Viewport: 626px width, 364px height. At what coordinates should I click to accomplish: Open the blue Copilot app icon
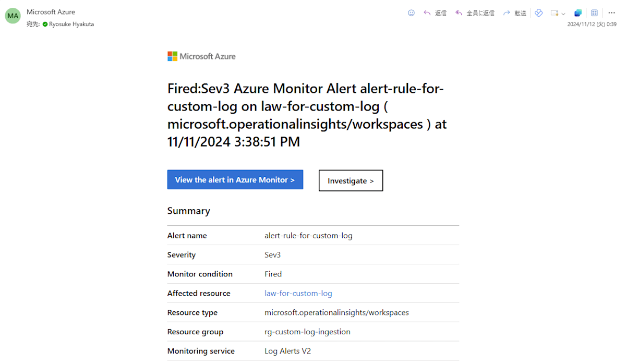point(577,13)
